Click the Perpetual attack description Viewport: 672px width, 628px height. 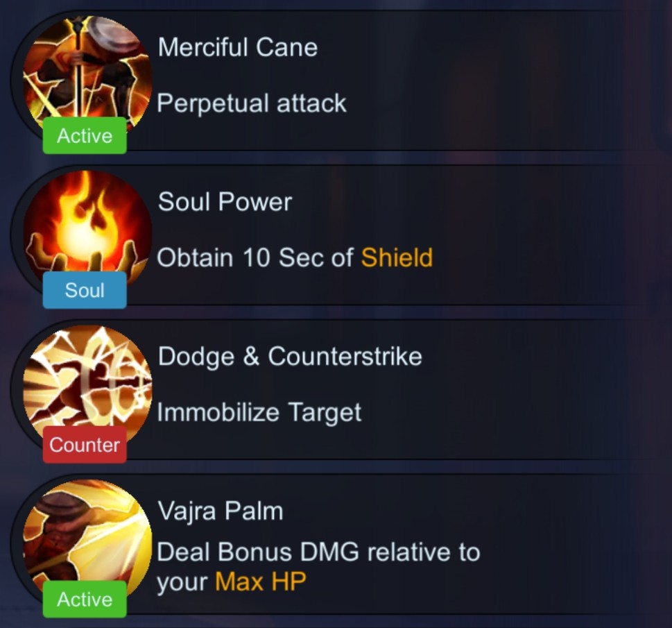[x=252, y=103]
